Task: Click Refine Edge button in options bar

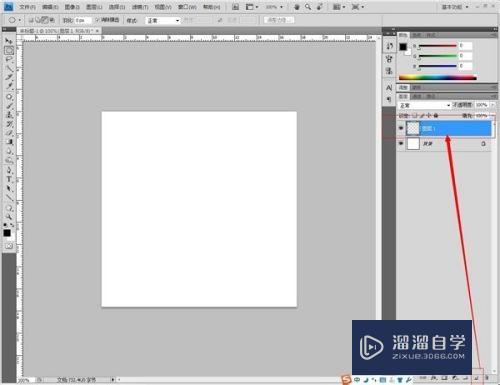Action: (279, 20)
